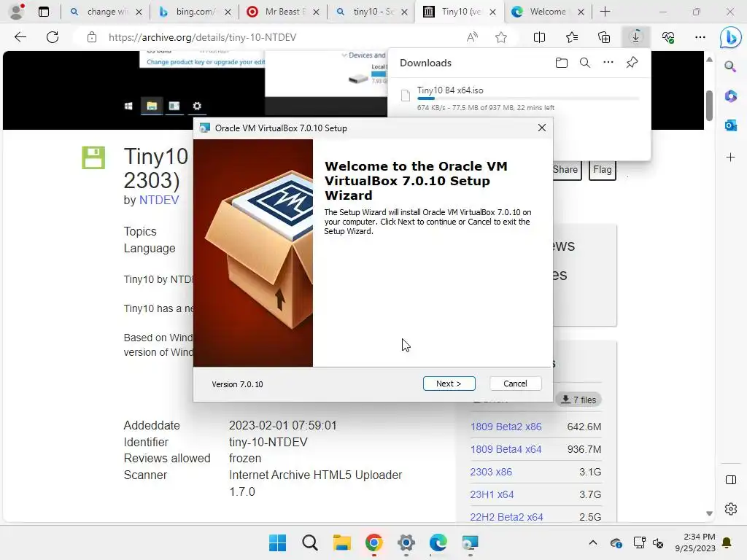The height and width of the screenshot is (560, 747).
Task: Open a new browser tab
Action: (x=605, y=12)
